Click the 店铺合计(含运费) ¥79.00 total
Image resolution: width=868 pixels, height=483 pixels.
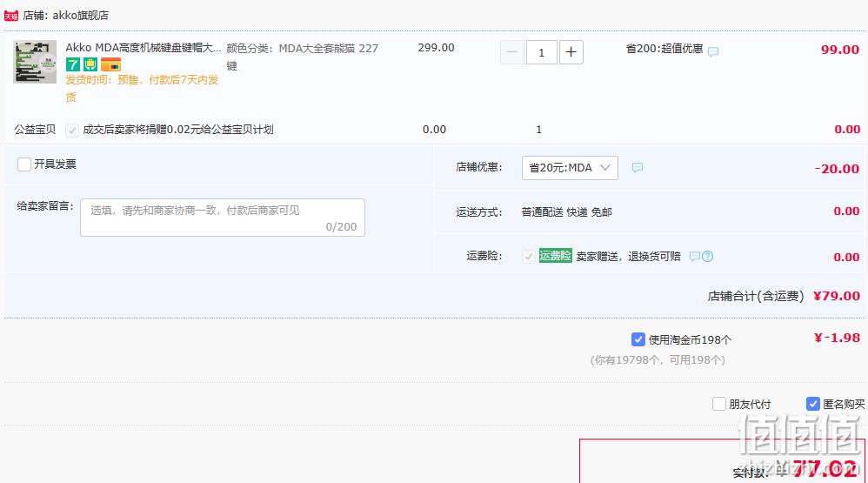point(784,297)
